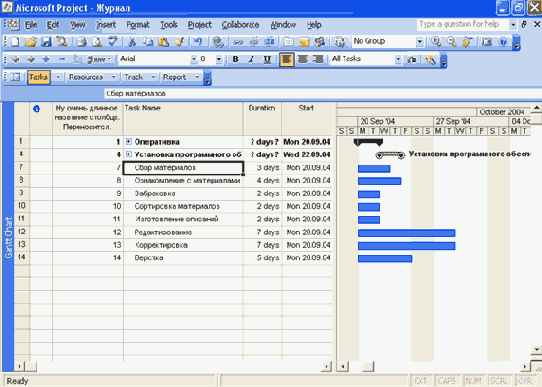The height and width of the screenshot is (387, 542).
Task: Click the Task Name column header
Action: (183, 119)
